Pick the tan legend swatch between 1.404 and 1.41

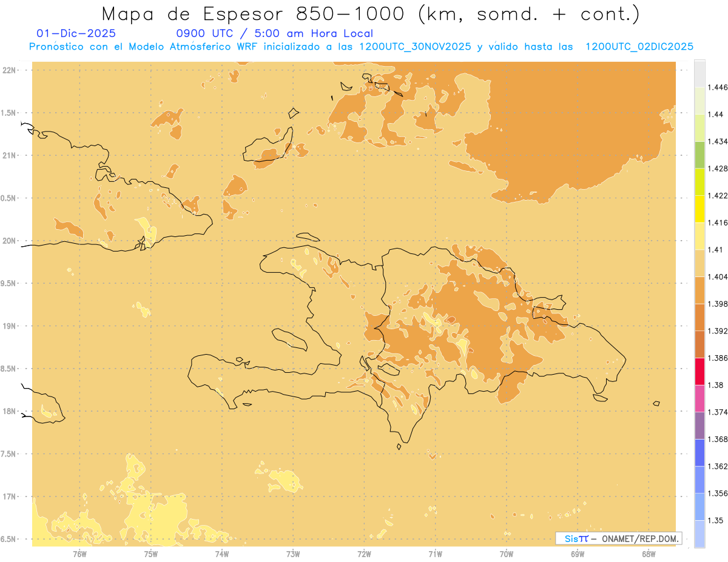pos(699,263)
